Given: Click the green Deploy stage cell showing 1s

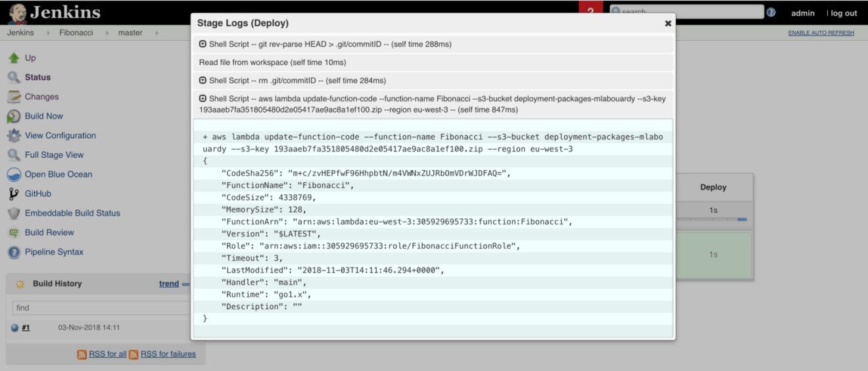Looking at the screenshot, I should click(x=713, y=255).
